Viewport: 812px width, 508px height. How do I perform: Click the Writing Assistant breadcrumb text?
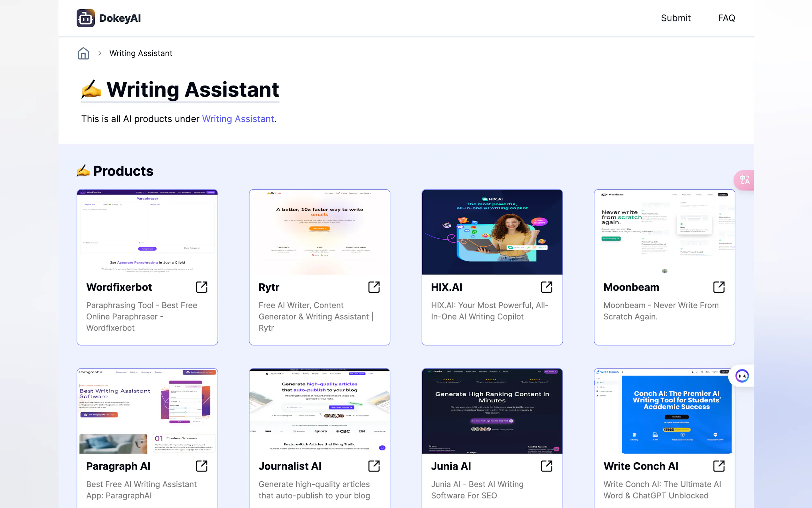coord(141,53)
